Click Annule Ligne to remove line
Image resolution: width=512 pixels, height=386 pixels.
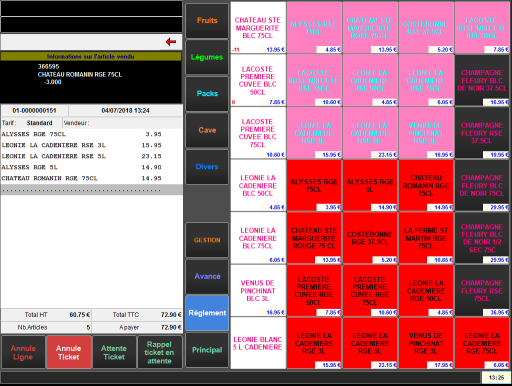click(x=23, y=352)
